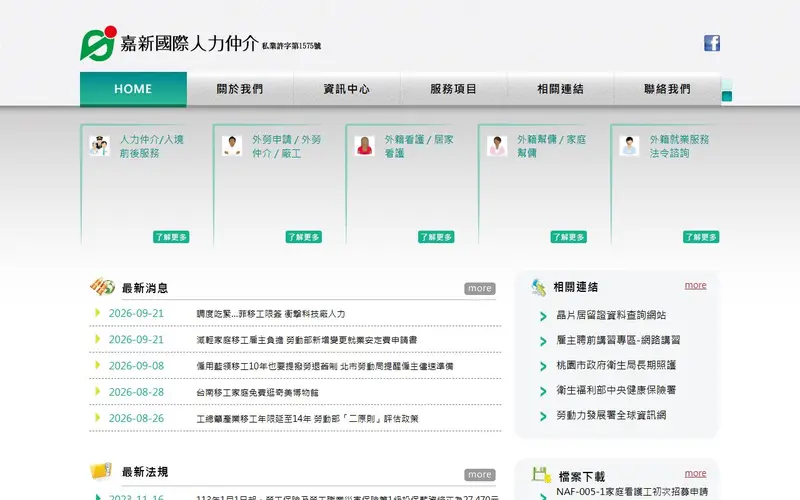800x500 pixels.
Task: Open the news item 減輕家庭移工雇主負擔
Action: point(307,340)
